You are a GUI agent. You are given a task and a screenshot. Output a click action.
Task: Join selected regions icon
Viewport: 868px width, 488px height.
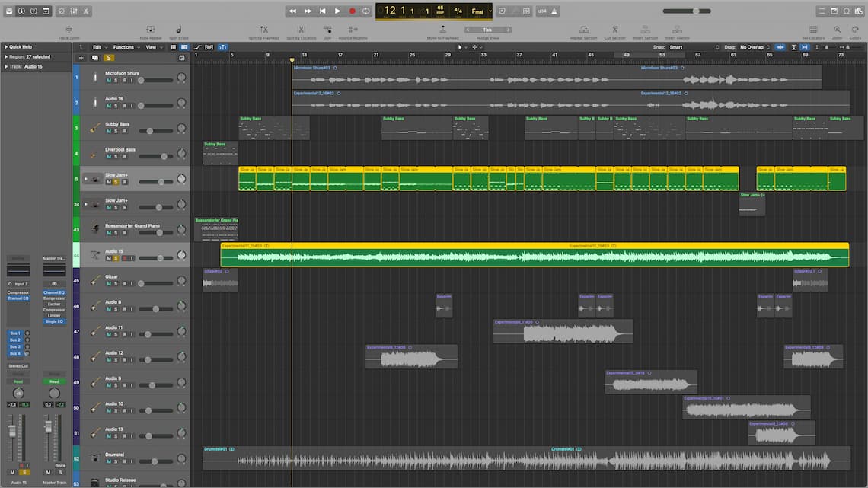[x=327, y=30]
